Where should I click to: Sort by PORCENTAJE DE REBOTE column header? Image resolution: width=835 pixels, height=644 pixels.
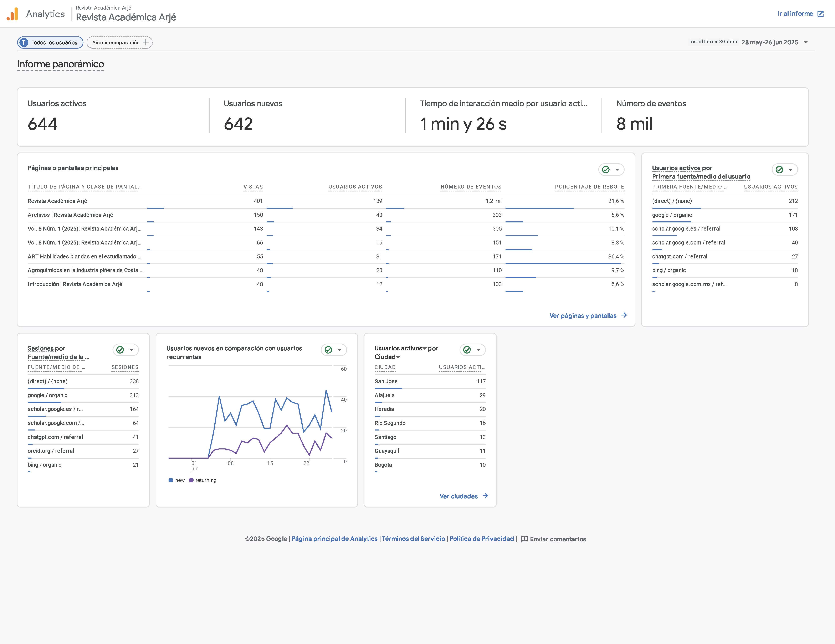tap(590, 187)
